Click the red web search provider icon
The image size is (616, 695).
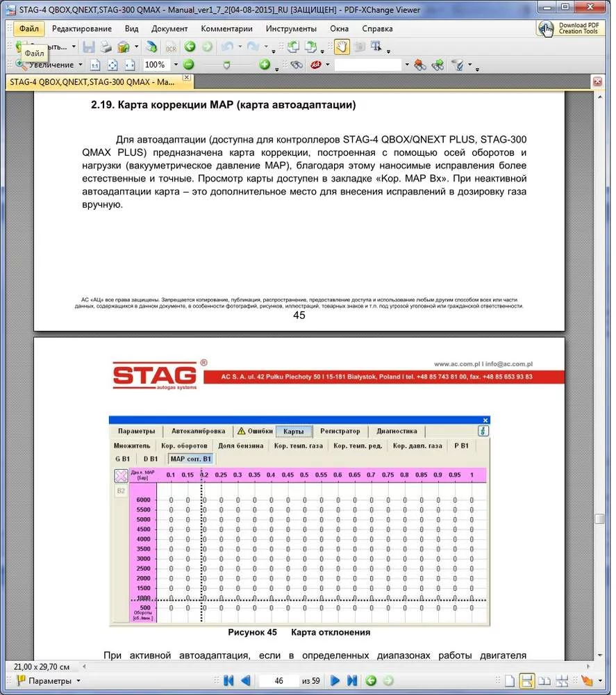point(316,65)
